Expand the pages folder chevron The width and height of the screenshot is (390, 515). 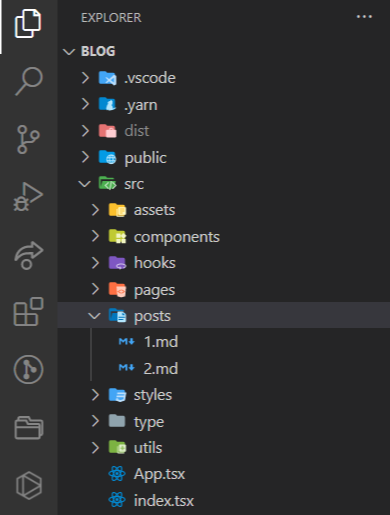[95, 289]
